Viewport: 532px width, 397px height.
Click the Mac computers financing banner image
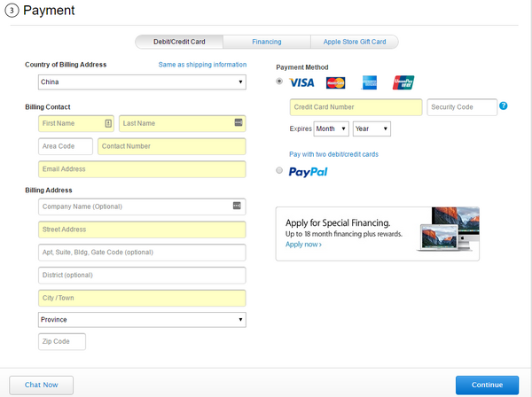point(448,230)
